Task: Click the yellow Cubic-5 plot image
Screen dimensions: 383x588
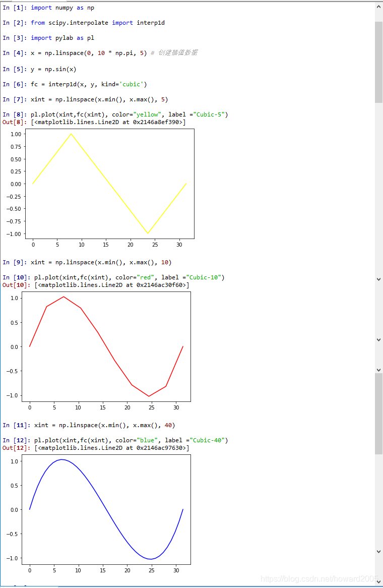Action: (x=100, y=188)
